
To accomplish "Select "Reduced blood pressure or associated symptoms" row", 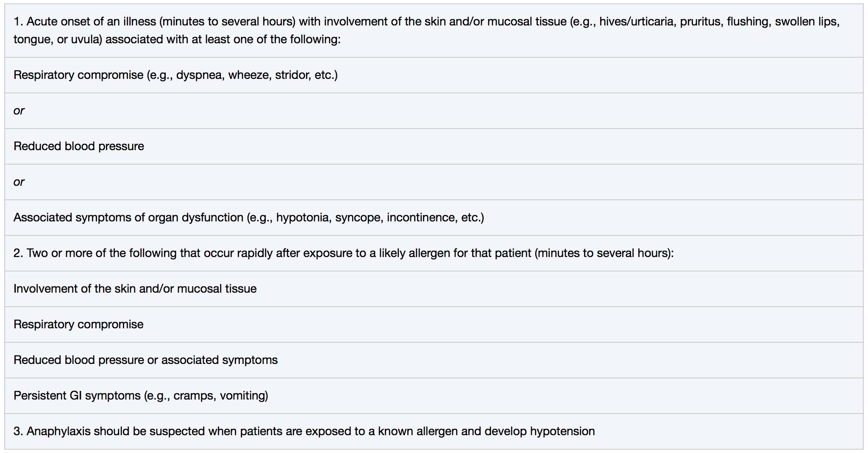I will click(x=145, y=360).
